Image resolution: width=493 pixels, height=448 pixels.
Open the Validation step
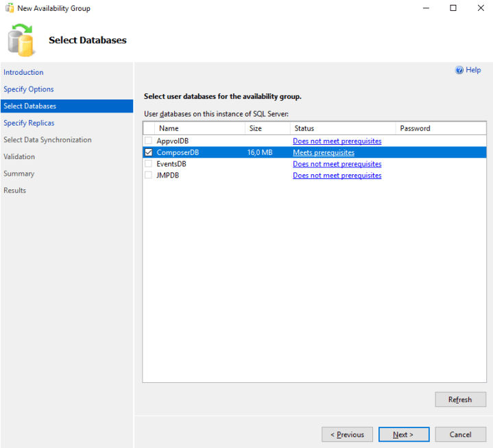(19, 156)
